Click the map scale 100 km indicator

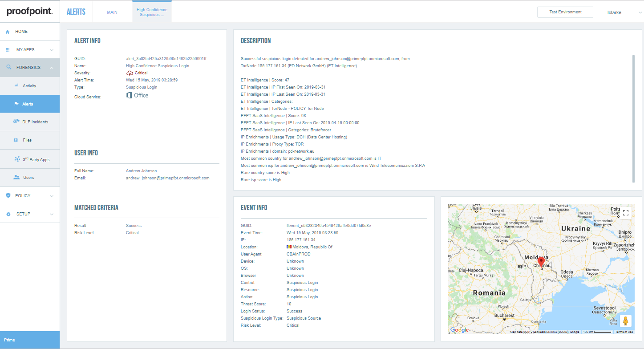tap(596, 332)
